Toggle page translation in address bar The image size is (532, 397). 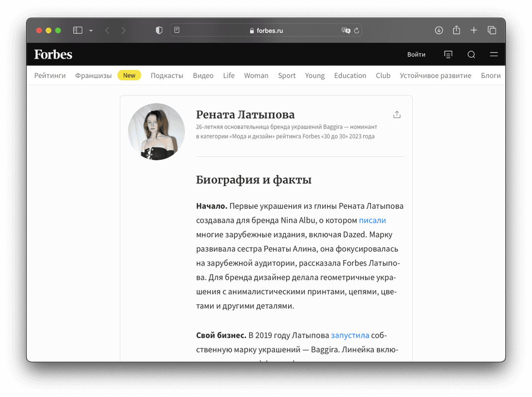coord(346,31)
